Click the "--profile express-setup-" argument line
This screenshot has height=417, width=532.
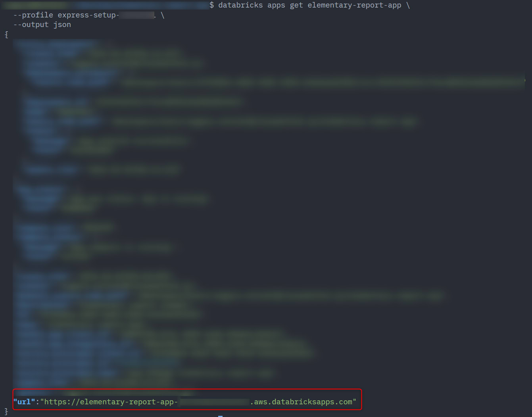pyautogui.click(x=88, y=15)
